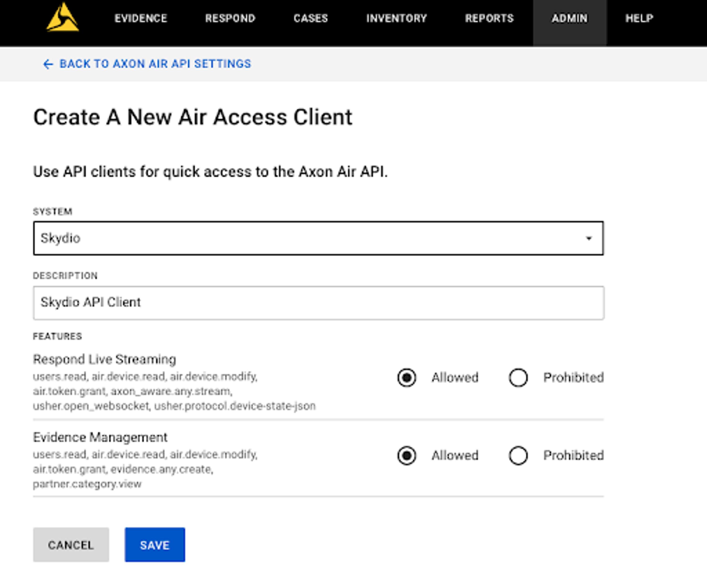
Task: Click the Evidence Management feature label
Action: click(x=100, y=437)
